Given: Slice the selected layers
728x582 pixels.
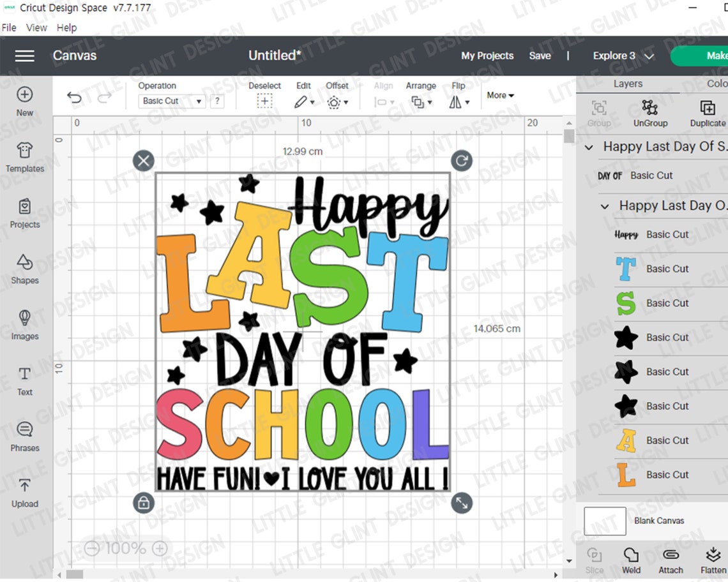Looking at the screenshot, I should (x=594, y=560).
